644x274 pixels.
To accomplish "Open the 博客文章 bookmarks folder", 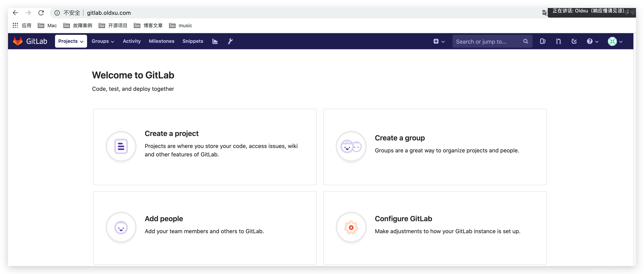I will click(x=148, y=25).
